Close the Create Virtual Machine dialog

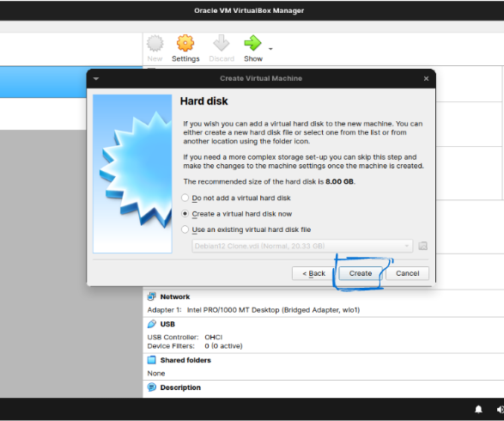(x=426, y=78)
